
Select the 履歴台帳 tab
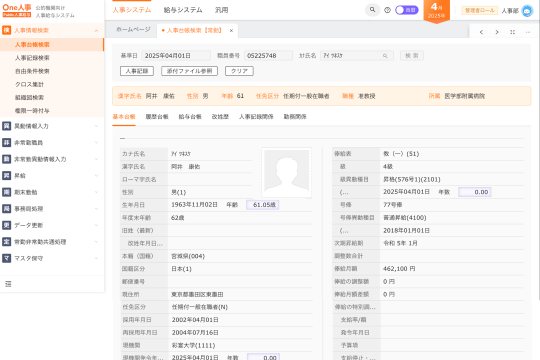click(x=157, y=117)
